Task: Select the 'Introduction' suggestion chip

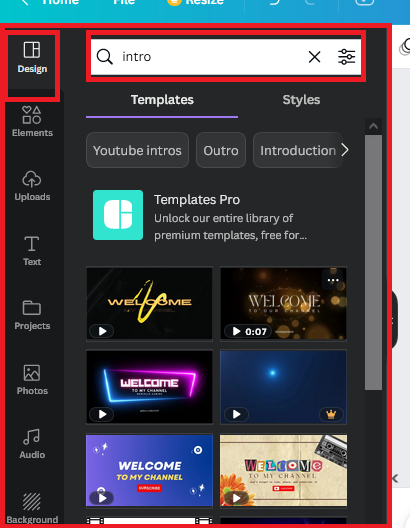Action: pos(298,150)
